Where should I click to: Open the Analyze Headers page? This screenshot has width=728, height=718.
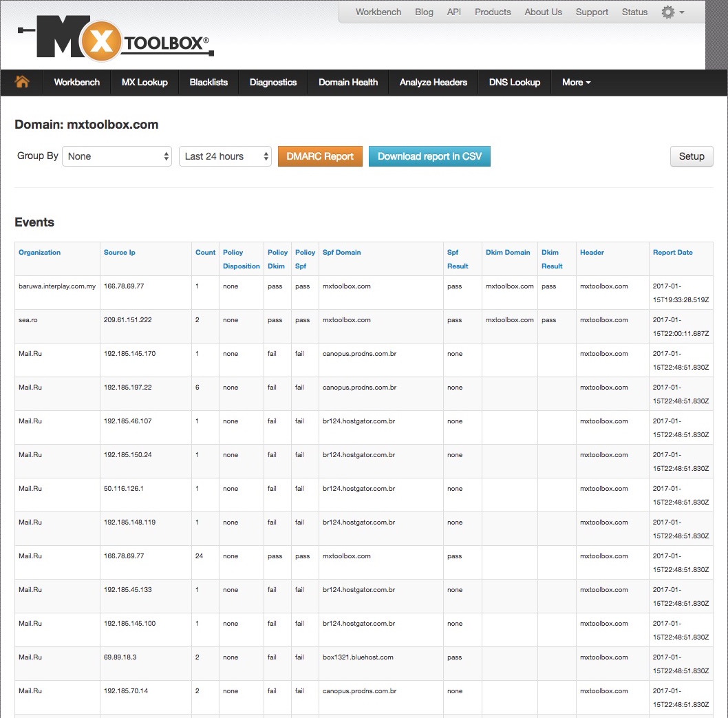point(433,82)
